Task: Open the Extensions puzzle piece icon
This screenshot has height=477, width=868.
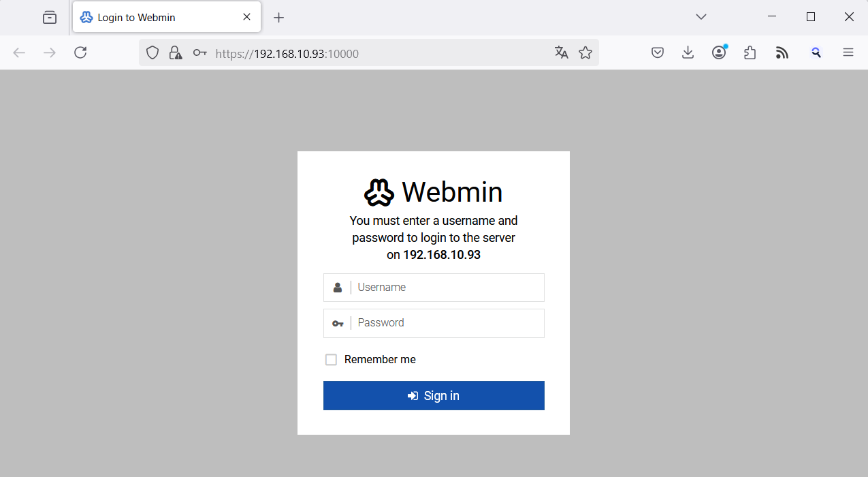Action: coord(750,52)
